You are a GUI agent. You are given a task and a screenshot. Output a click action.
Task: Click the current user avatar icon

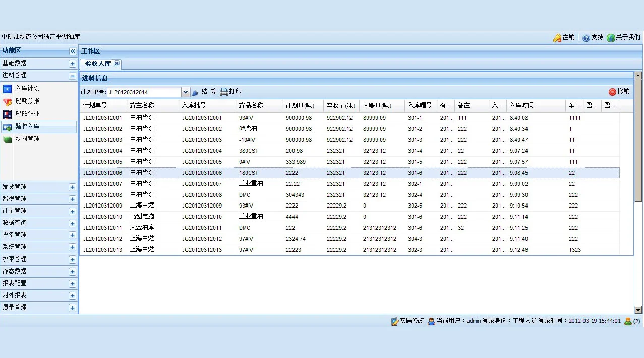(431, 321)
